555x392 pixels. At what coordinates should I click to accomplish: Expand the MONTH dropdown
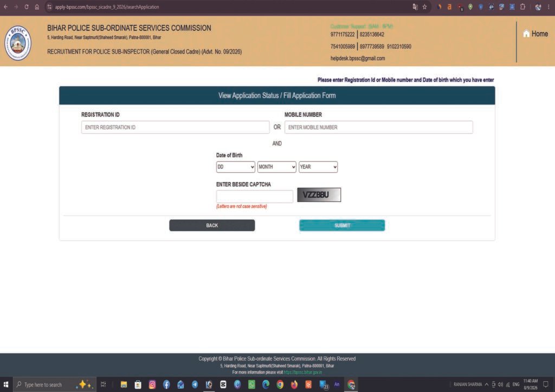click(x=276, y=167)
